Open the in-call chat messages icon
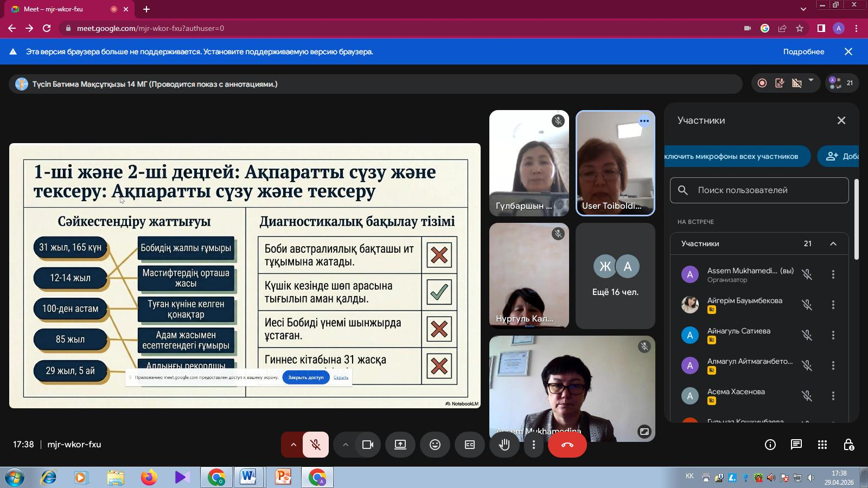Screen dimensions: 868x488 [796, 444]
